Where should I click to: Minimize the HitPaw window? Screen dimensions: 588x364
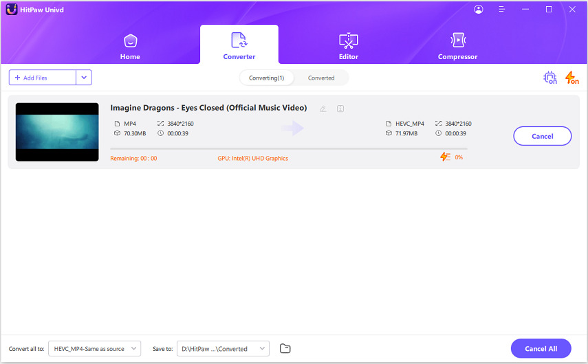click(x=525, y=10)
